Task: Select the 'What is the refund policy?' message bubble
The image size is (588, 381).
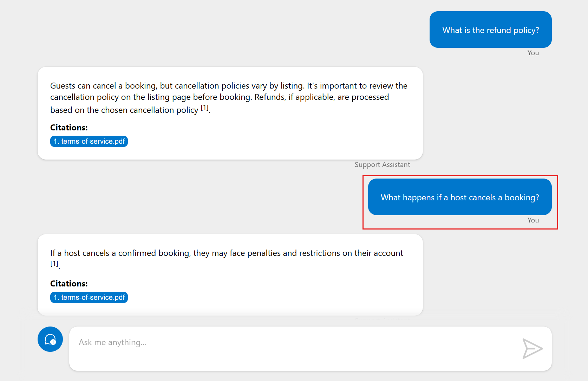Action: click(490, 30)
